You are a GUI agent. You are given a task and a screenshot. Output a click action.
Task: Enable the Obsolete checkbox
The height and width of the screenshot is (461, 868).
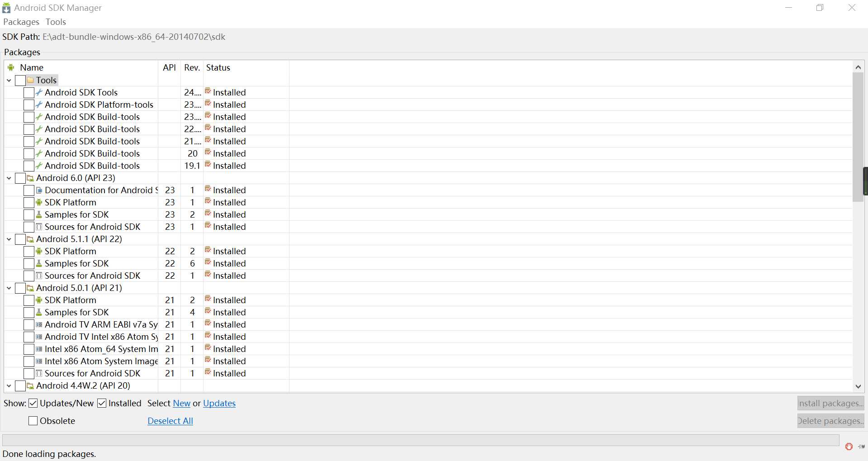(x=33, y=421)
